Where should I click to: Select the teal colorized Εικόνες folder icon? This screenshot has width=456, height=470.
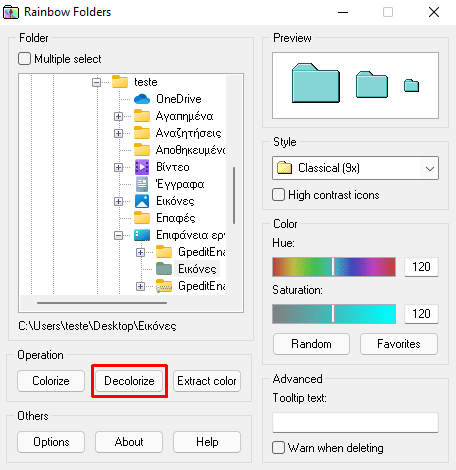[x=164, y=269]
